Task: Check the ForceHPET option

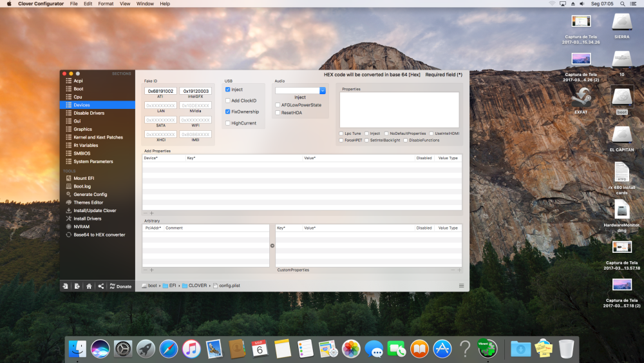Action: coord(341,141)
